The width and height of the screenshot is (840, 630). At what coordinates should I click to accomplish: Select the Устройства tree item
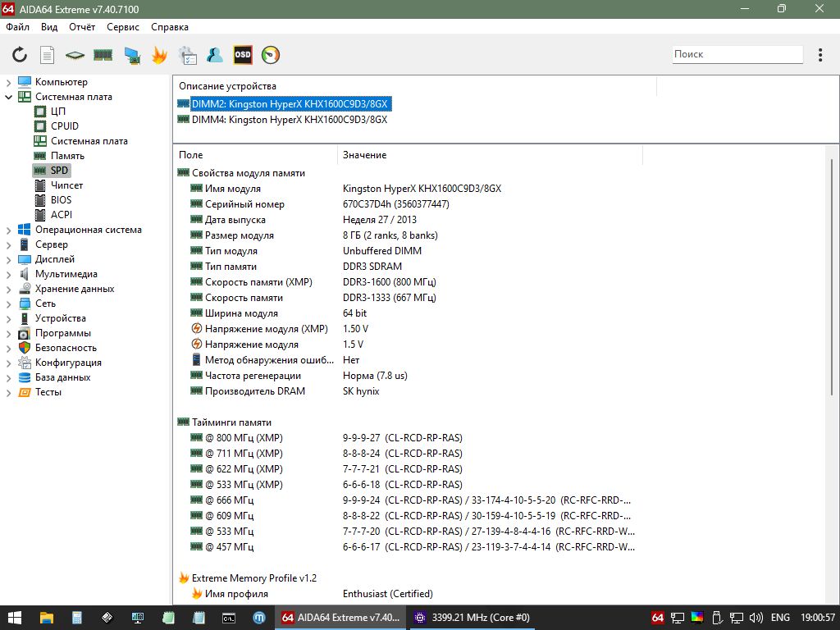[x=61, y=318]
